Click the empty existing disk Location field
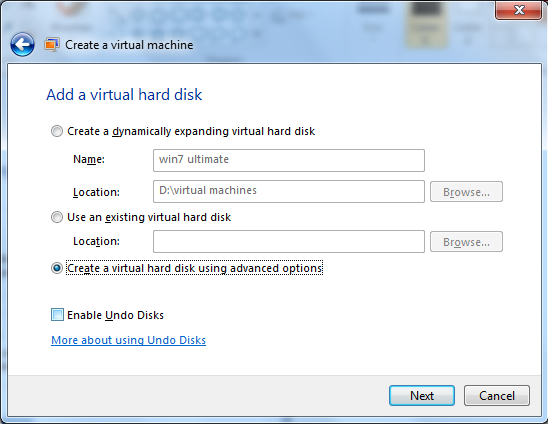 [289, 241]
